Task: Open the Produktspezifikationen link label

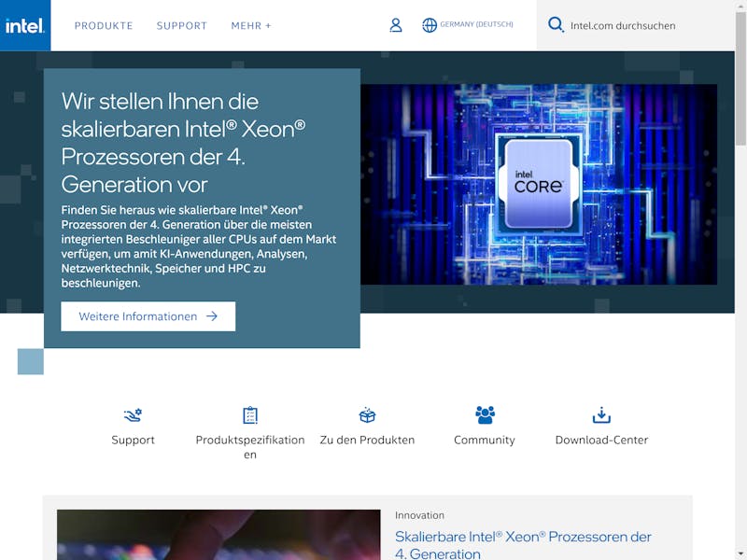Action: [x=250, y=447]
